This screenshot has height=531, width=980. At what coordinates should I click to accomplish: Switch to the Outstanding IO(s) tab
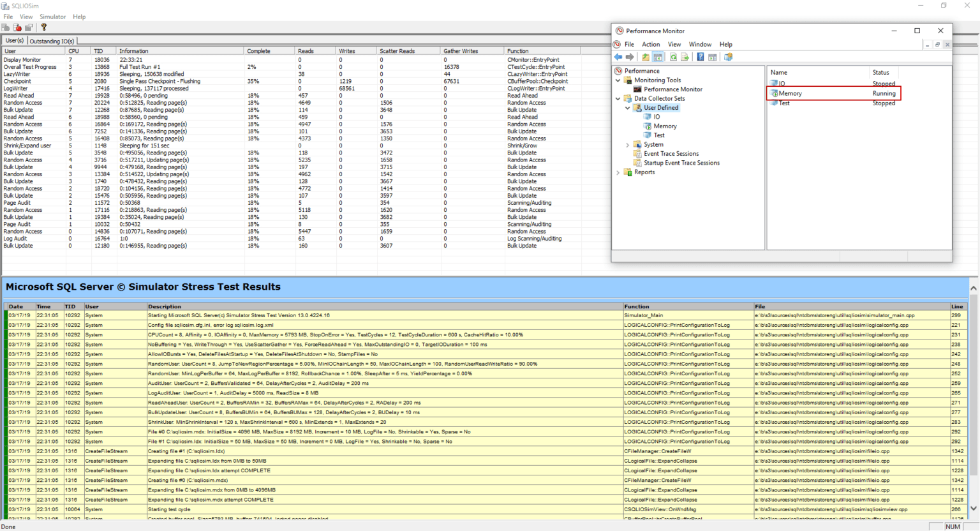pos(51,40)
